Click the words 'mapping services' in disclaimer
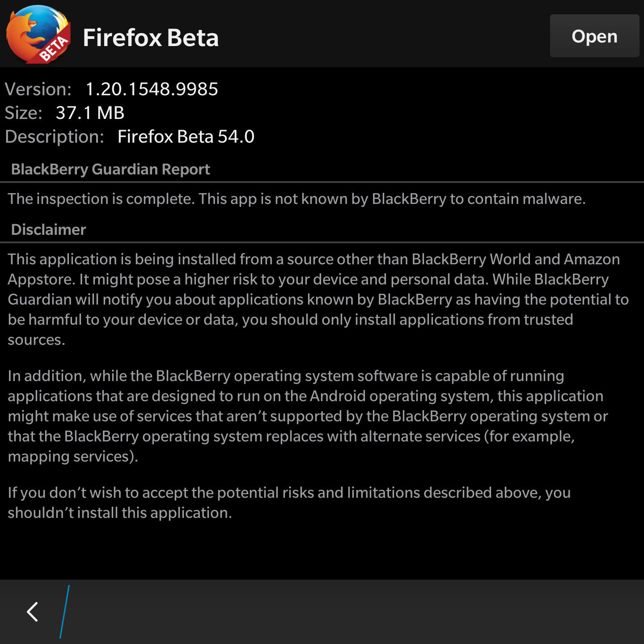The height and width of the screenshot is (644, 644). pyautogui.click(x=68, y=456)
